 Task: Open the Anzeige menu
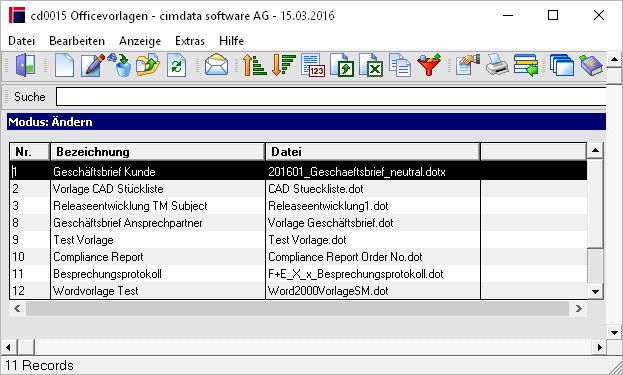(x=140, y=41)
